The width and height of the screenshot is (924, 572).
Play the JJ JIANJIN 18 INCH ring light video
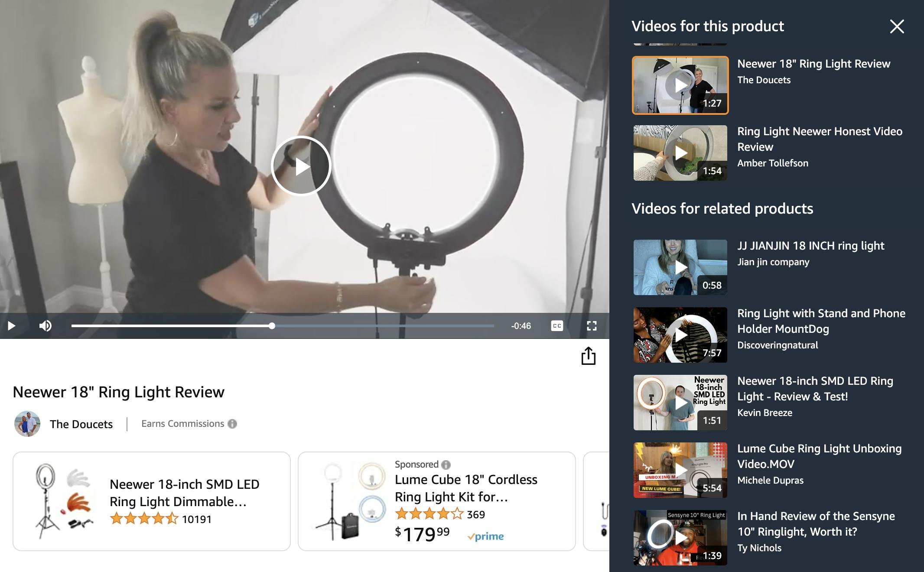tap(680, 267)
